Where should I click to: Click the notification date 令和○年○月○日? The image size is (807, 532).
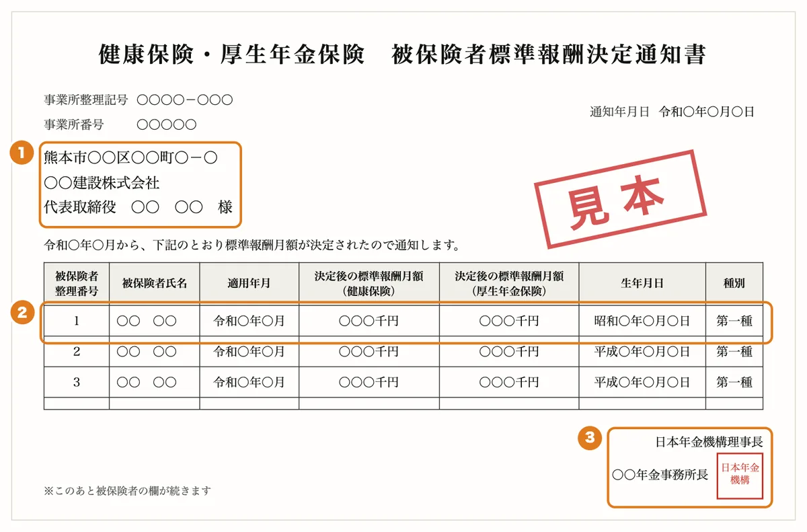pos(707,112)
